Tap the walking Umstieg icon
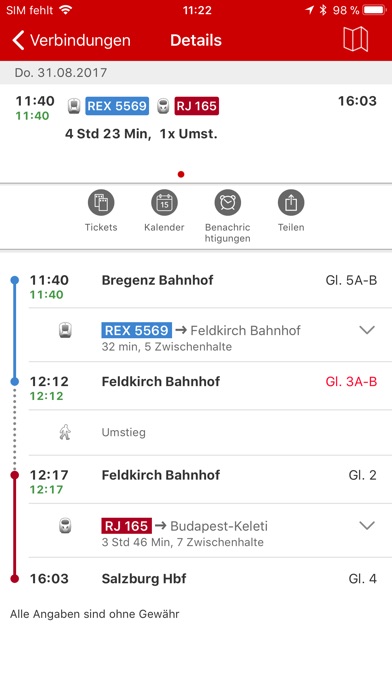The height and width of the screenshot is (696, 392). [x=65, y=432]
